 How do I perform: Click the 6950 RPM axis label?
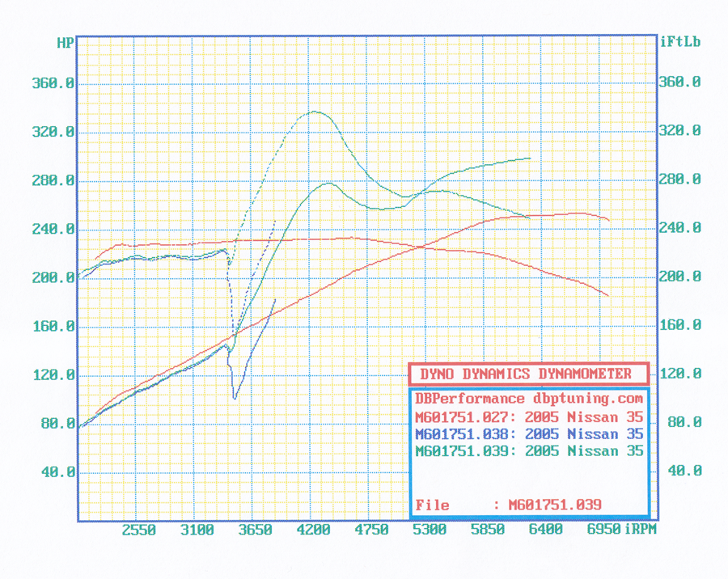click(x=603, y=530)
